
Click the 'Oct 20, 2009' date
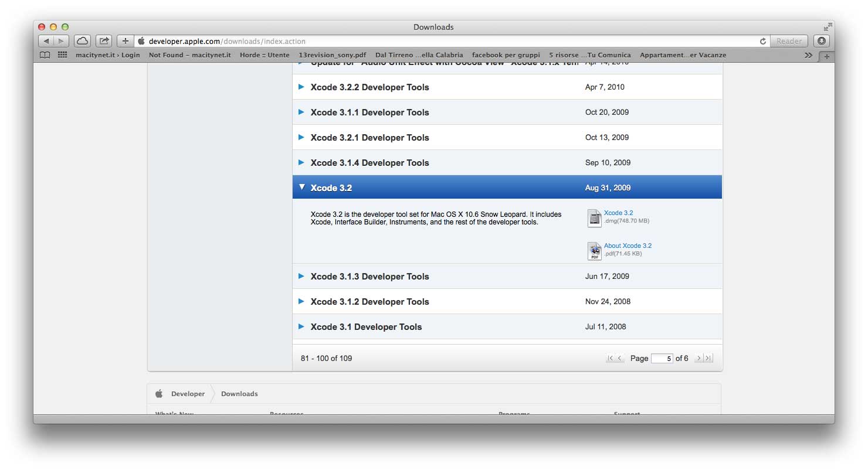click(x=607, y=113)
